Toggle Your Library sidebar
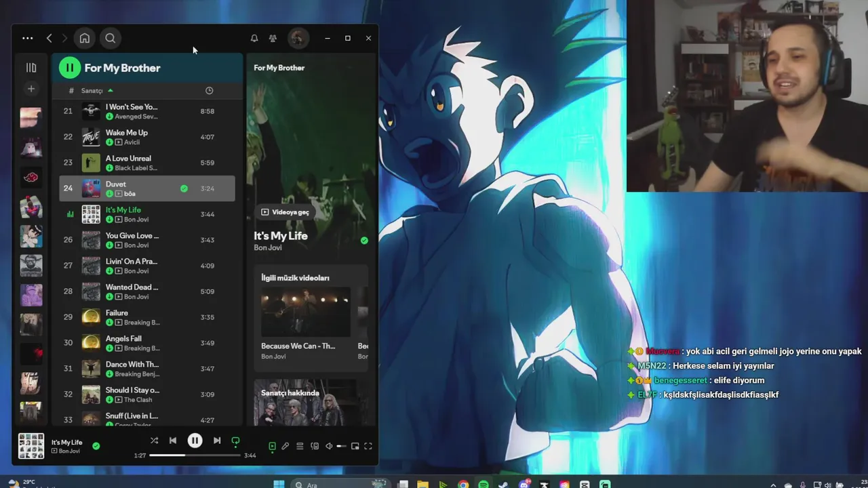Image resolution: width=868 pixels, height=488 pixels. pos(31,68)
